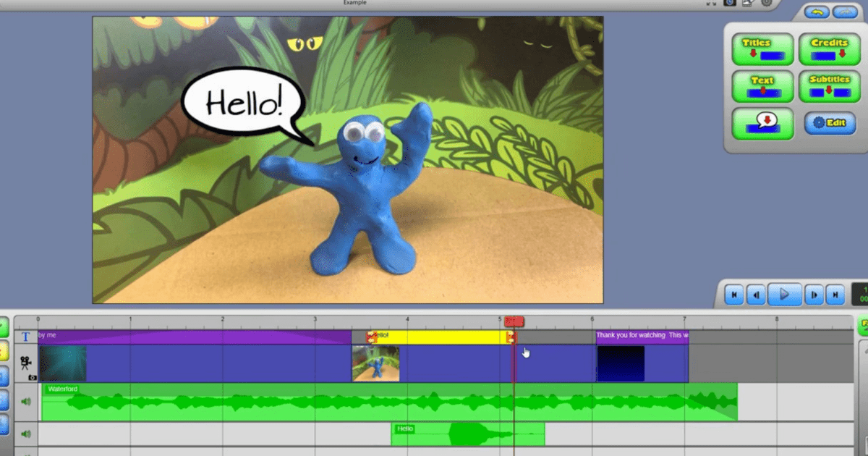Click the text track T icon
Image resolution: width=868 pixels, height=456 pixels.
[x=25, y=336]
